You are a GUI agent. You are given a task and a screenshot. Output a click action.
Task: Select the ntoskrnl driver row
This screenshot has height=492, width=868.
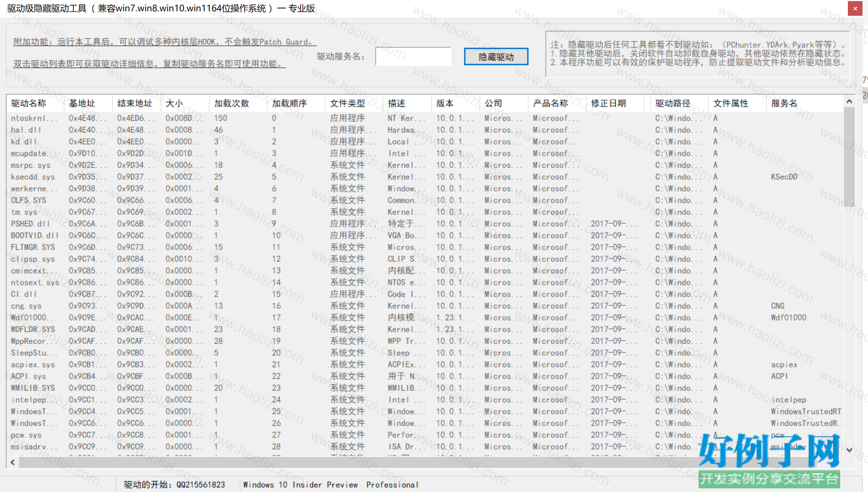pos(425,118)
